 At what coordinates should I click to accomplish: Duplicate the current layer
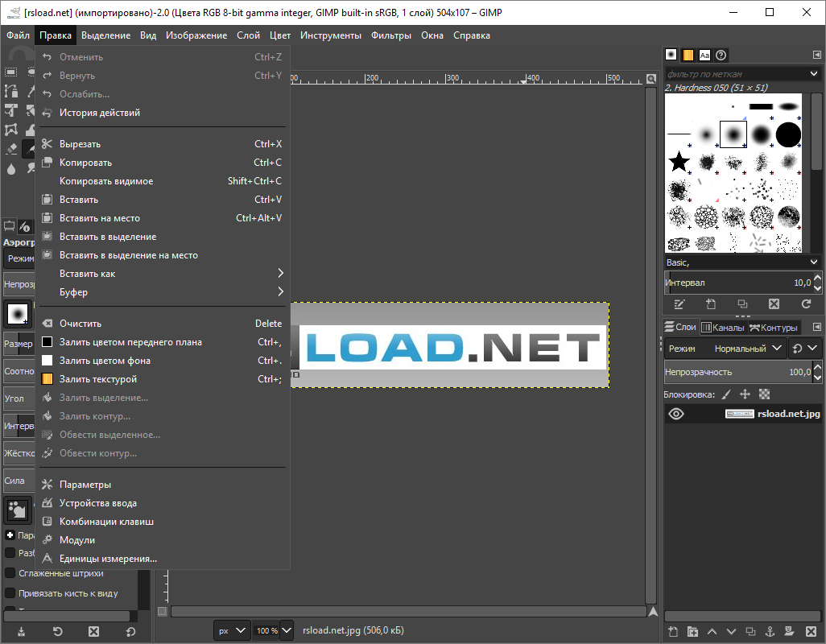pos(750,631)
